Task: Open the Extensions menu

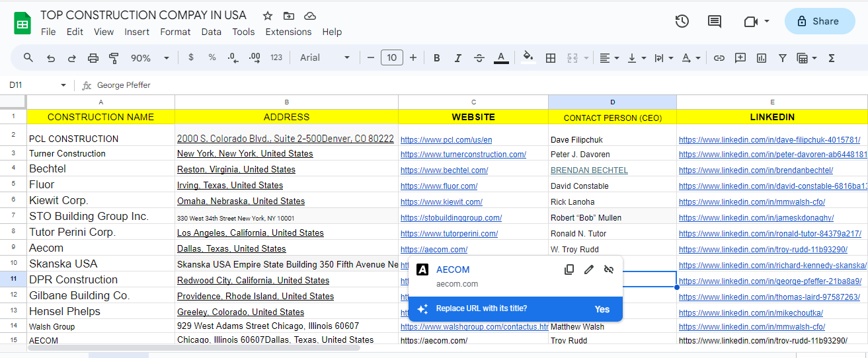Action: (x=288, y=32)
